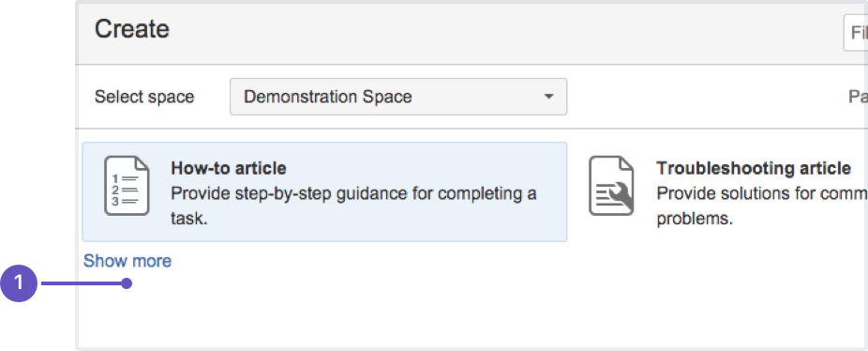Viewport: 868px width, 351px height.
Task: Click the purple number 1 callout badge
Action: point(18,283)
